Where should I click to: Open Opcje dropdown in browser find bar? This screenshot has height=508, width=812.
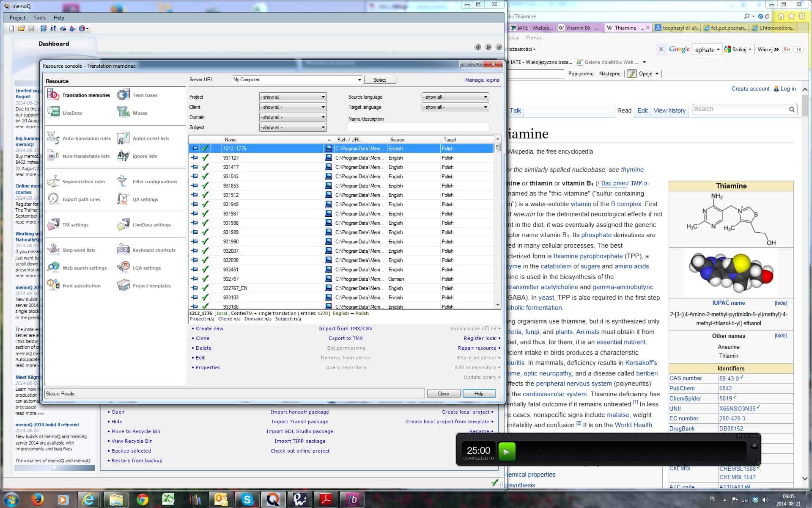click(x=649, y=74)
